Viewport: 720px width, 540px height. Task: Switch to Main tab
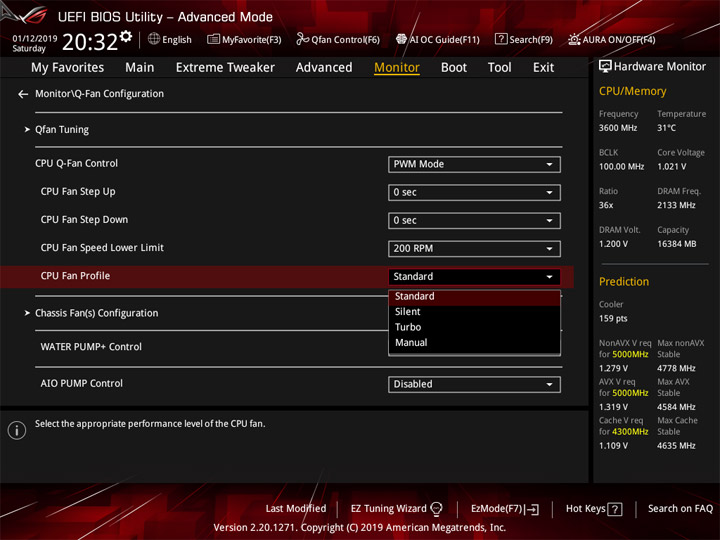tap(140, 68)
